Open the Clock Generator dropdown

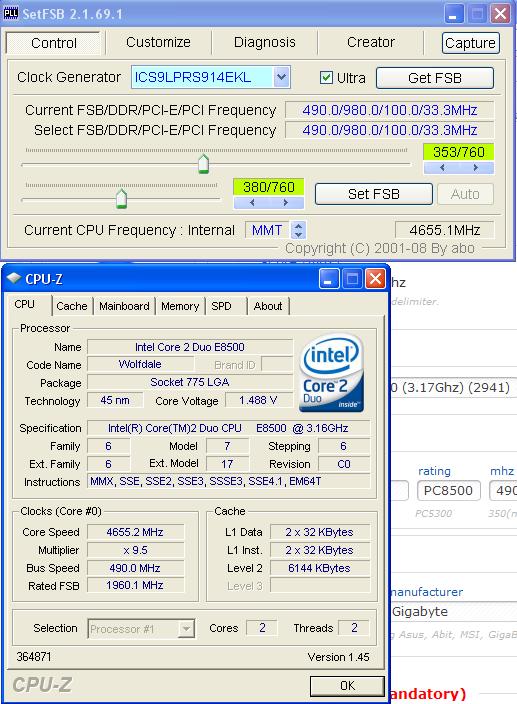[x=281, y=77]
